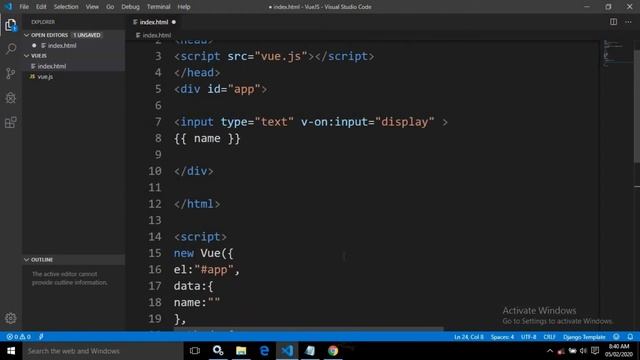The width and height of the screenshot is (640, 360).
Task: Open the View menu
Action: click(92, 7)
